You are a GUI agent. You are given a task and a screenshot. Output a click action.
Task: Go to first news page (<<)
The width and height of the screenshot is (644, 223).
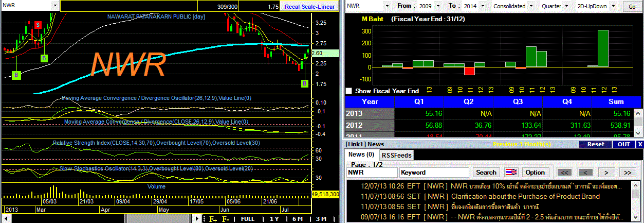(x=564, y=172)
